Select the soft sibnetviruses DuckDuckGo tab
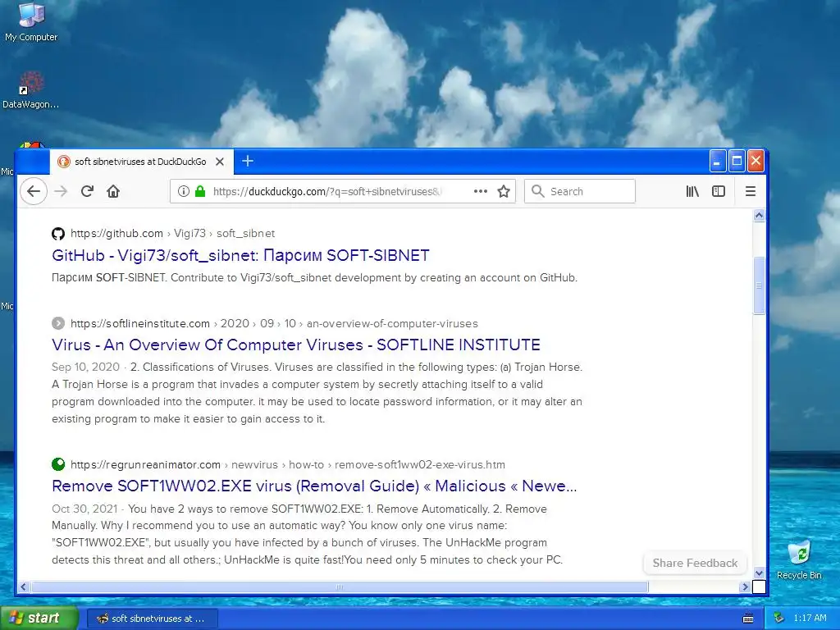Image resolution: width=840 pixels, height=630 pixels. 141,162
